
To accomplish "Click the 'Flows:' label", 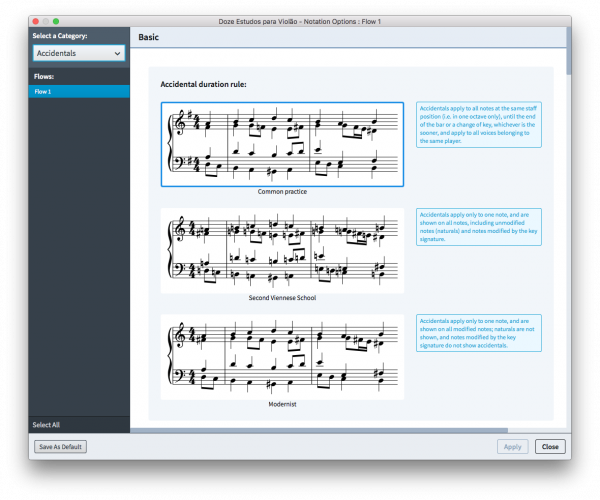I will coord(44,77).
